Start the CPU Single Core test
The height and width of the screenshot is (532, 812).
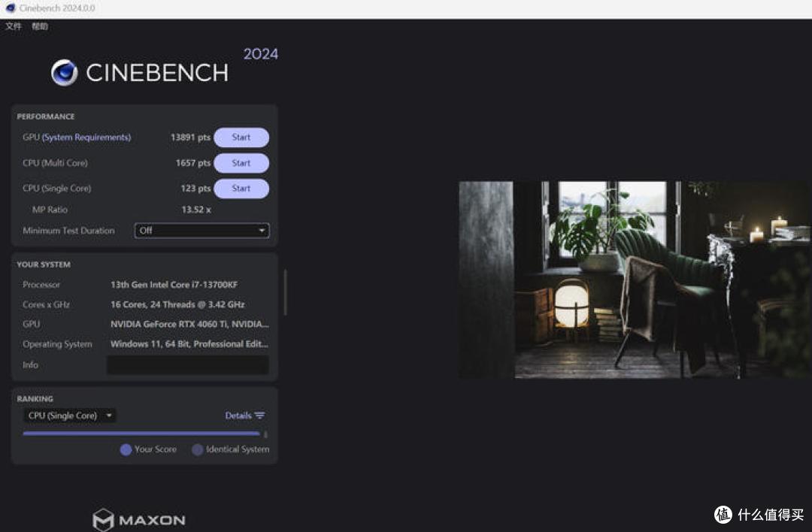point(241,189)
